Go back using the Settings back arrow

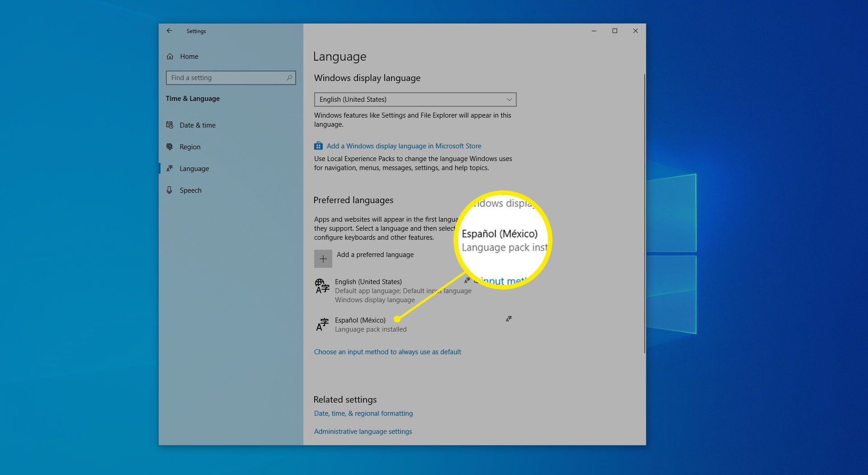tap(170, 31)
